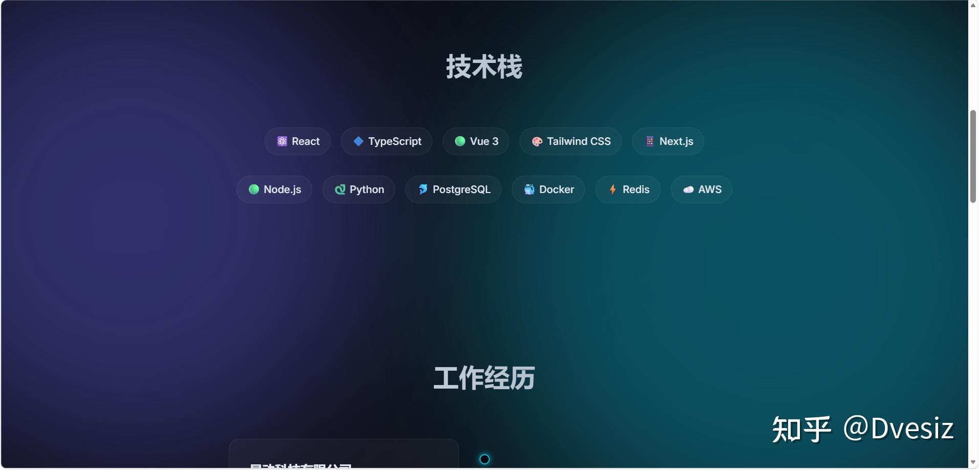Click the scrollbar down arrow
980x470 pixels.
(973, 462)
